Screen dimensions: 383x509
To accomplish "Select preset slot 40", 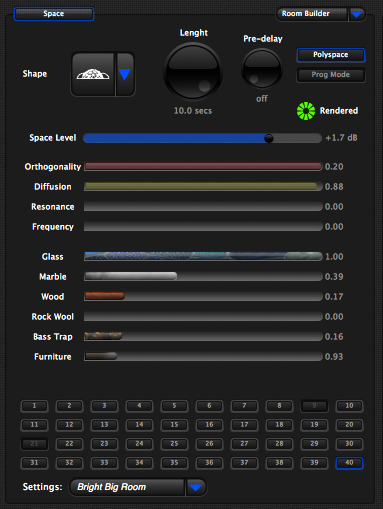I will coord(349,463).
